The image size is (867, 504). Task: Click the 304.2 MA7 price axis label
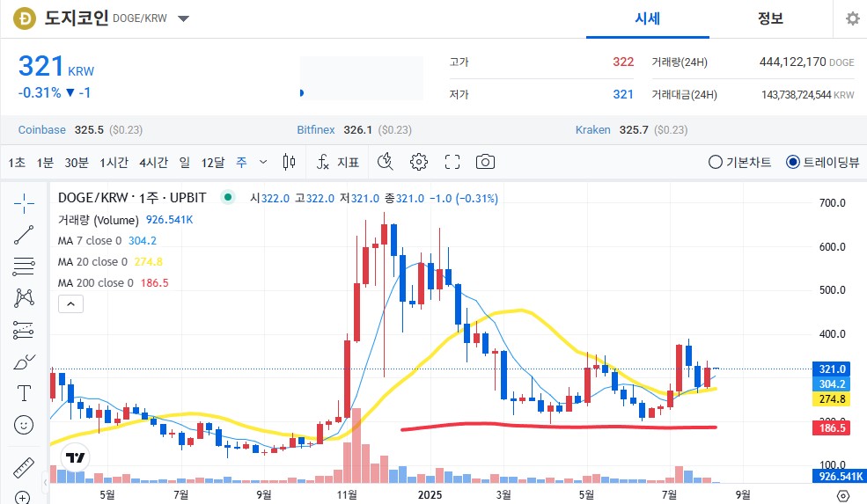832,384
